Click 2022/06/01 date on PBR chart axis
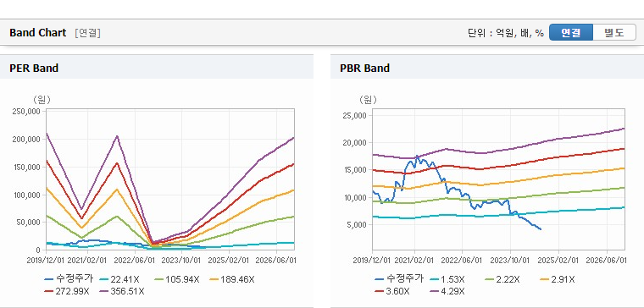 click(x=463, y=261)
